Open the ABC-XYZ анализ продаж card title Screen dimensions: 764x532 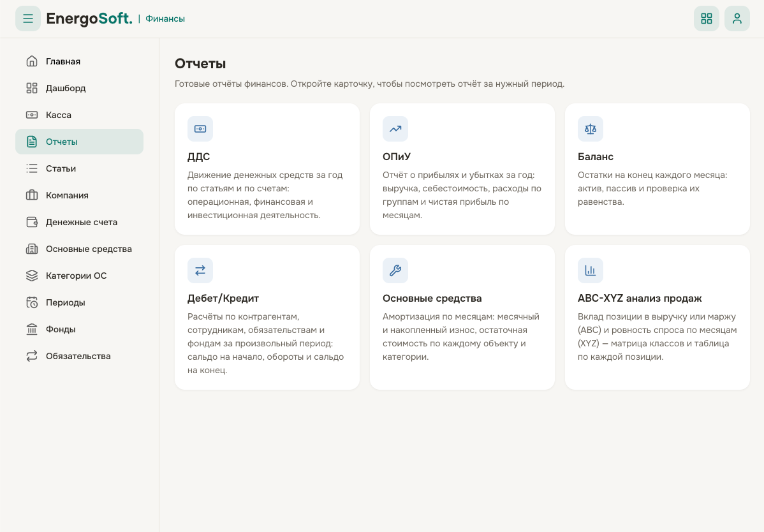coord(640,298)
